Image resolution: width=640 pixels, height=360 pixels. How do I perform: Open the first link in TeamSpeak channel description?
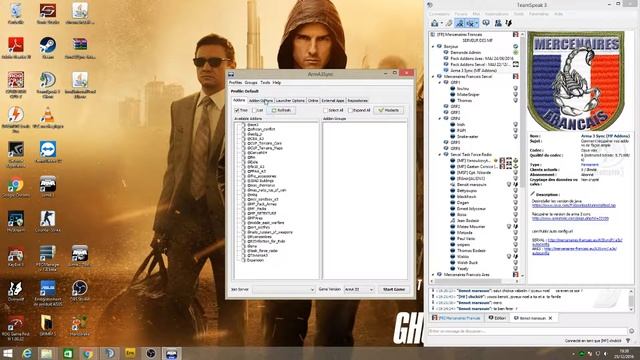[573, 205]
